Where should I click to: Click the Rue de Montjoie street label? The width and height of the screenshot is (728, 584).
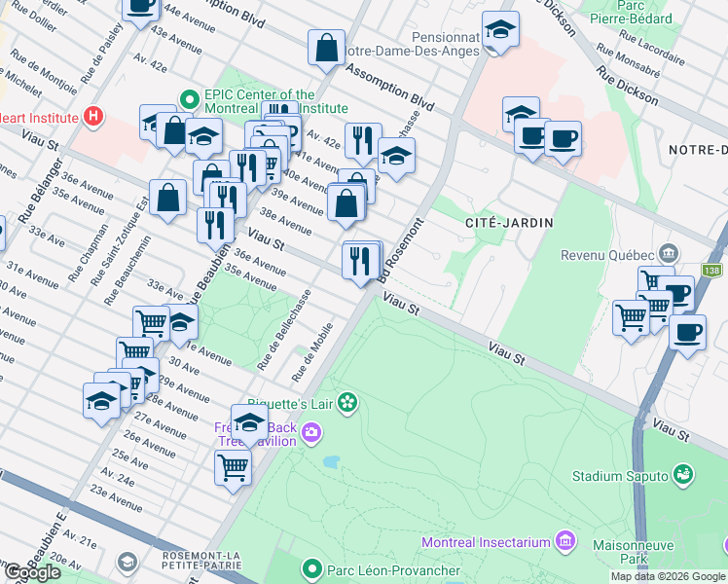(44, 71)
